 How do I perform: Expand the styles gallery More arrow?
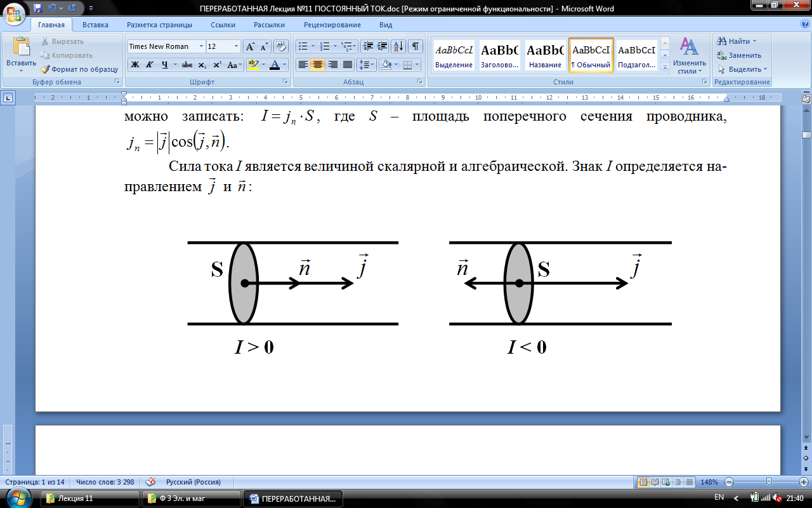click(665, 67)
